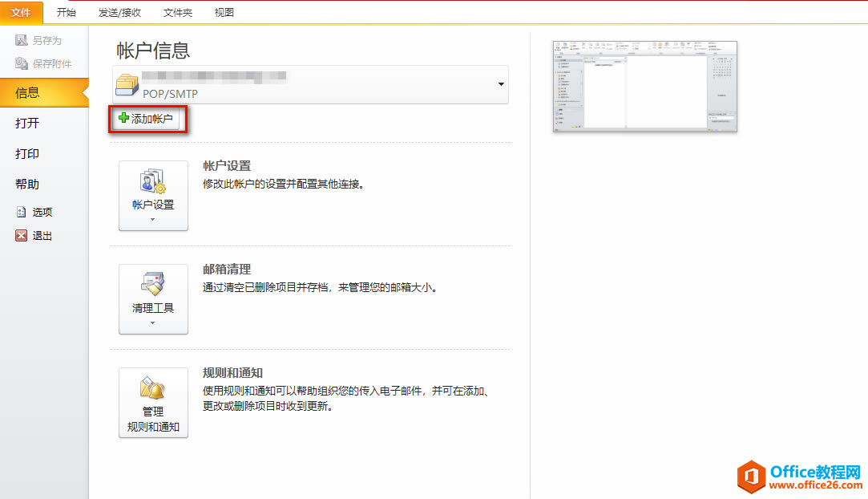The height and width of the screenshot is (499, 868).
Task: Select the 文件夹 ribbon tab
Action: tap(178, 13)
